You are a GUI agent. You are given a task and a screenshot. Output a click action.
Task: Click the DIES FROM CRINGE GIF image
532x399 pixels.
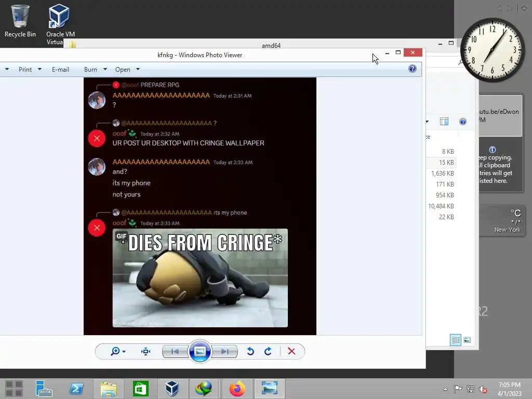pyautogui.click(x=200, y=278)
